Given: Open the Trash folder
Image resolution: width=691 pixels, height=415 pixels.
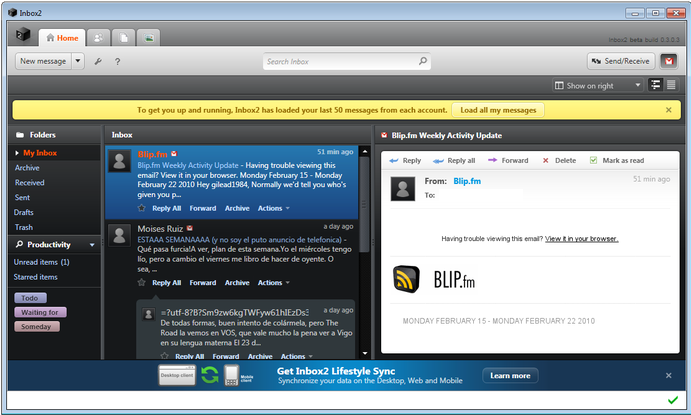Looking at the screenshot, I should click(24, 227).
